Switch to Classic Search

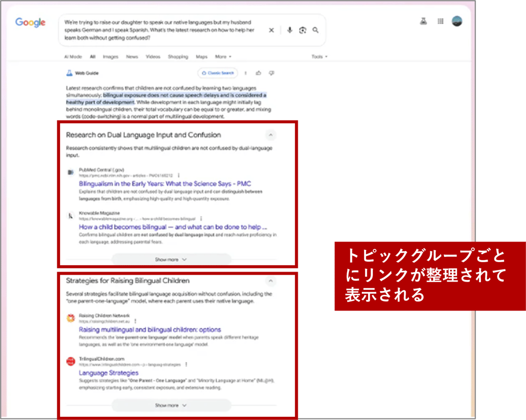(218, 73)
